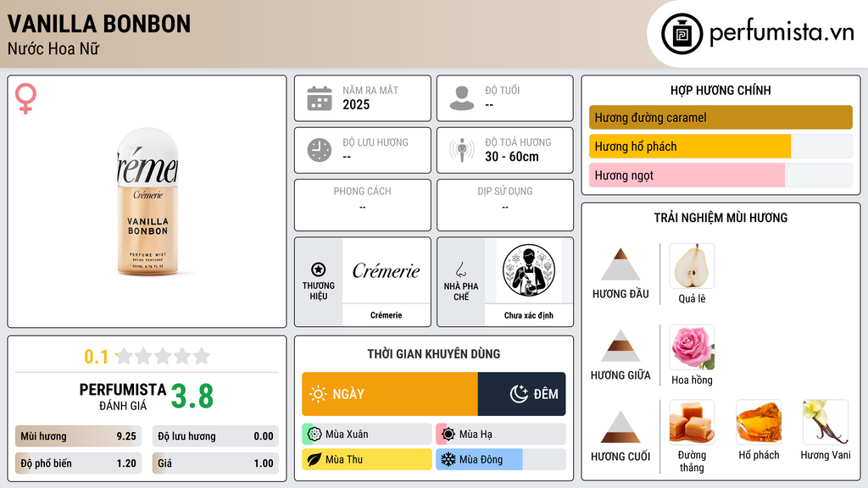Click the green 3.8 Perfumista rating
This screenshot has height=488, width=868.
192,396
